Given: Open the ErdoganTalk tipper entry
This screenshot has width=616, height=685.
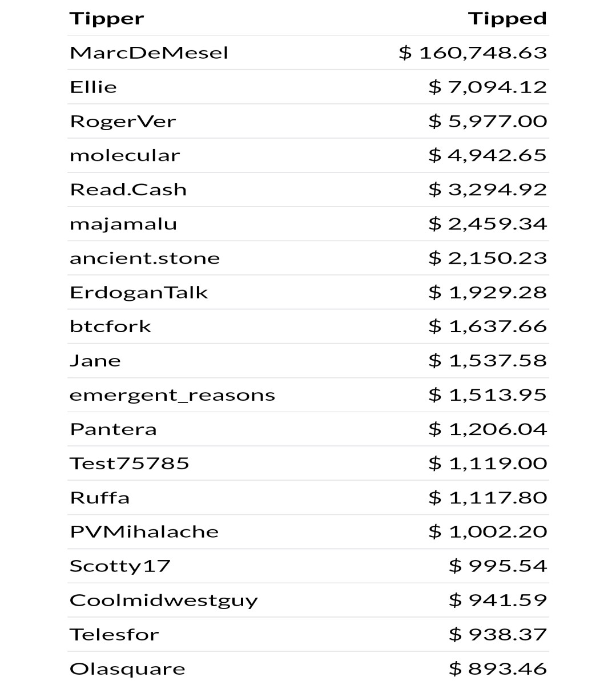Looking at the screenshot, I should (139, 293).
